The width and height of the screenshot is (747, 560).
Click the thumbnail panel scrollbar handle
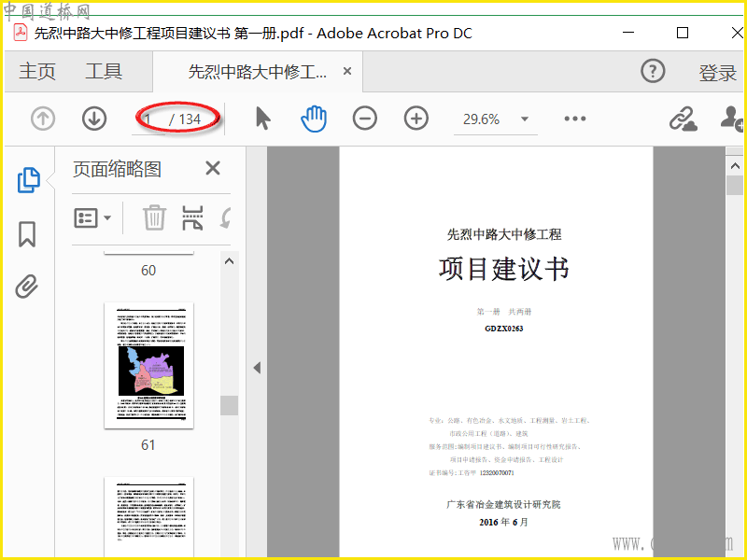click(x=229, y=406)
